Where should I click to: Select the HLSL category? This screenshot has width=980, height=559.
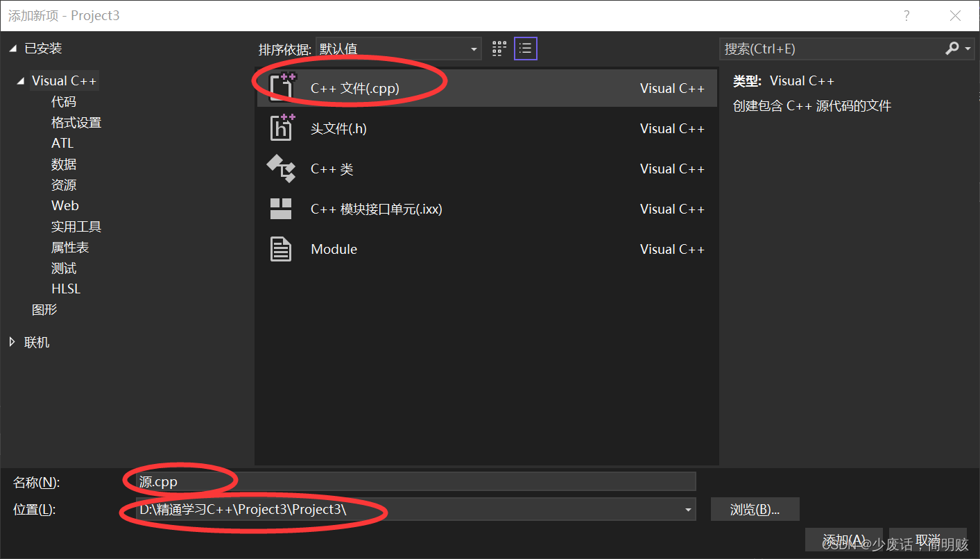click(x=66, y=289)
